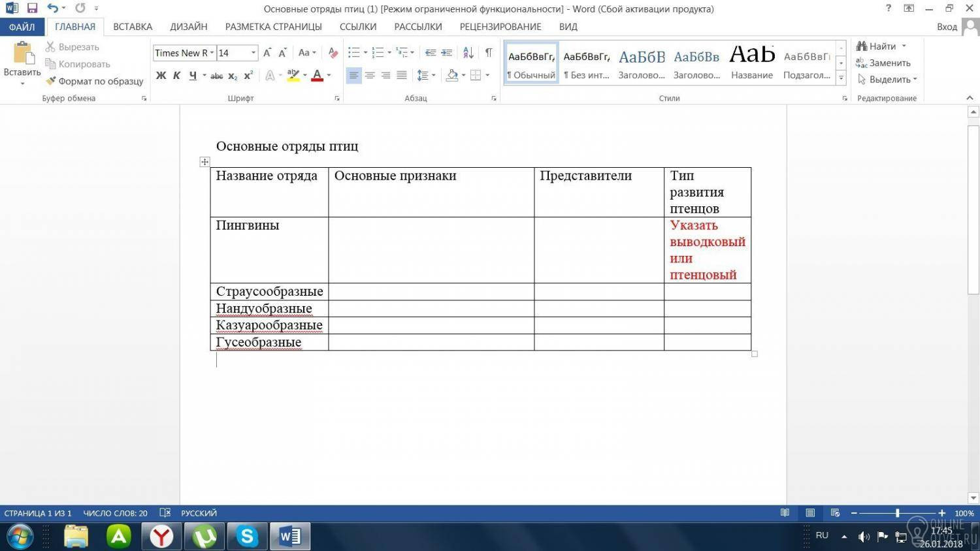Copy selection with Копировать
Viewport: 980px width, 551px height.
tap(77, 64)
